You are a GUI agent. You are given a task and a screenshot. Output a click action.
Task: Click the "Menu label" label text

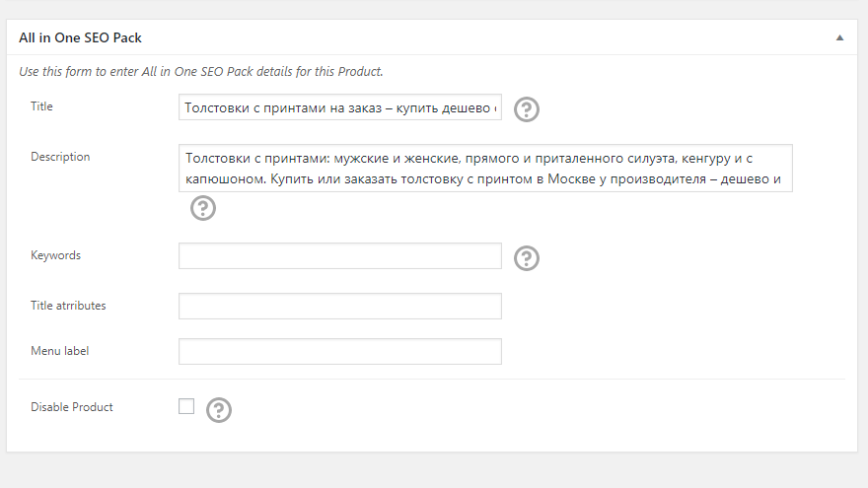[60, 351]
